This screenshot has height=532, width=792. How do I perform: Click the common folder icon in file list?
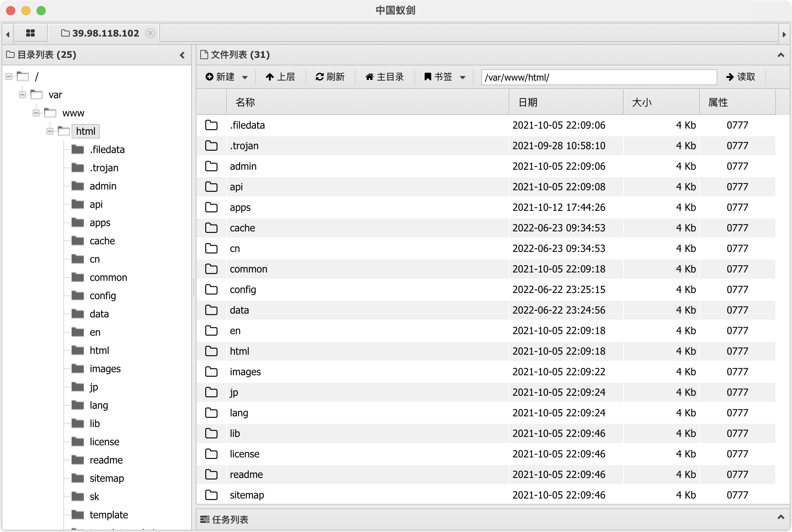coord(211,269)
